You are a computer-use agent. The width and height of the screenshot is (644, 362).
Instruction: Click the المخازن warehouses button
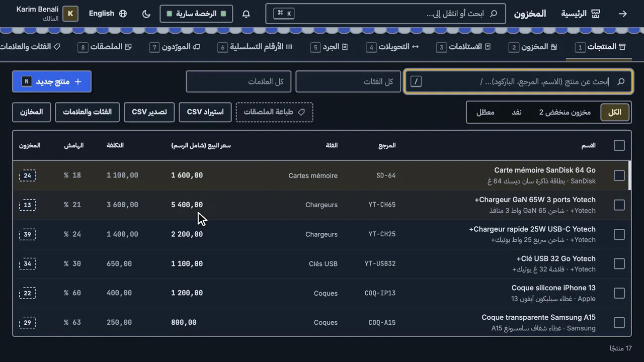coord(32,112)
